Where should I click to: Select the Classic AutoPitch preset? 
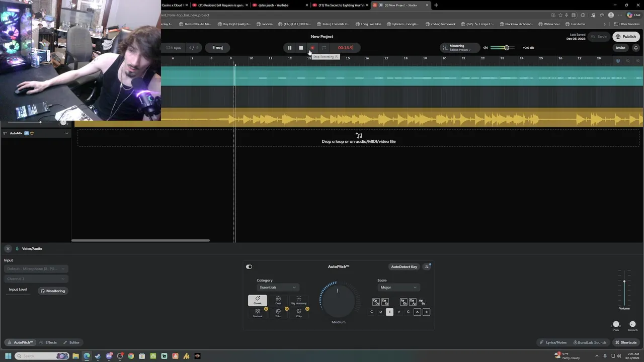click(x=258, y=300)
